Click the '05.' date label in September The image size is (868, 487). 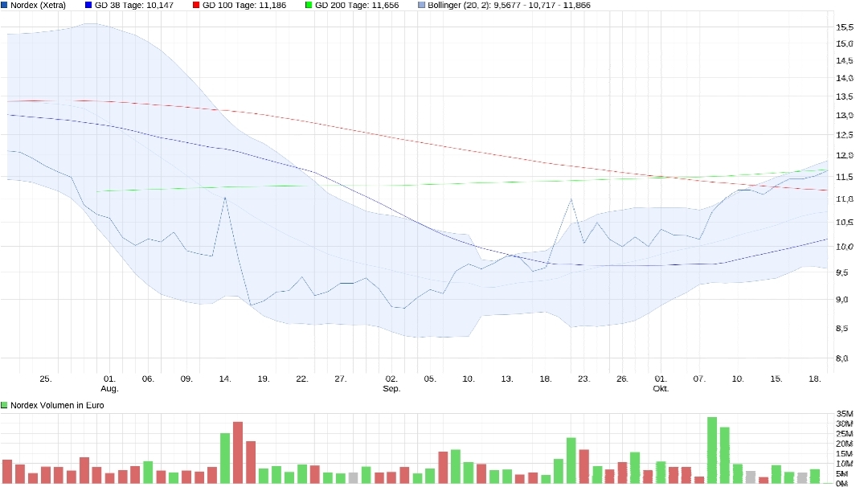430,379
